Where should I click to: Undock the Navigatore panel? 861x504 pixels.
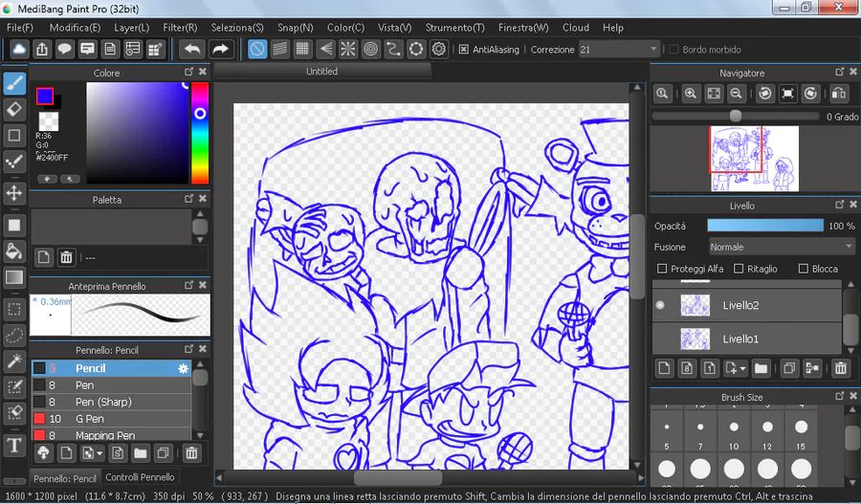[840, 72]
